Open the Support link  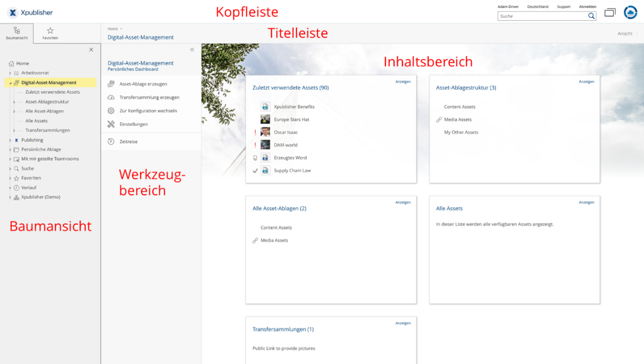[x=563, y=6]
